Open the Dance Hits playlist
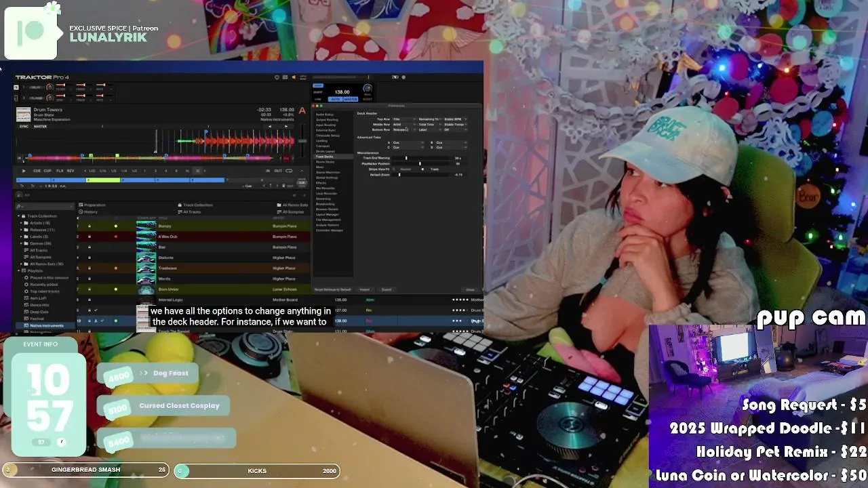This screenshot has height=488, width=868. (x=39, y=305)
